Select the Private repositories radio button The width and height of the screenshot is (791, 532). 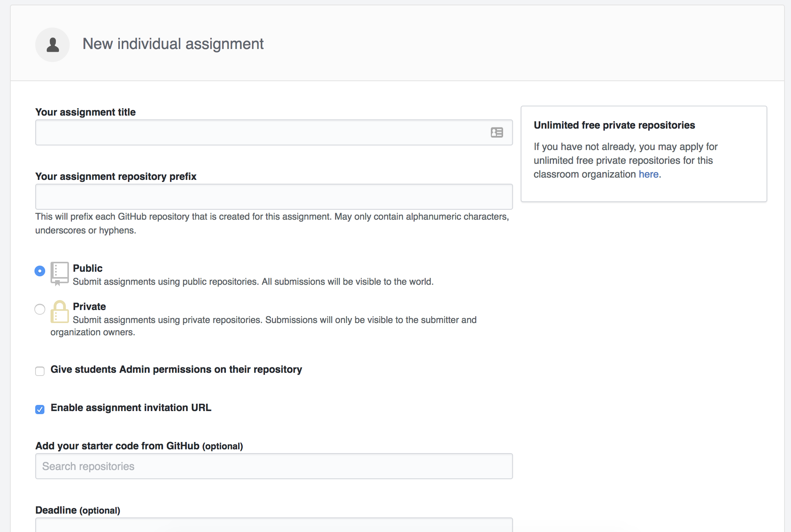(x=40, y=309)
